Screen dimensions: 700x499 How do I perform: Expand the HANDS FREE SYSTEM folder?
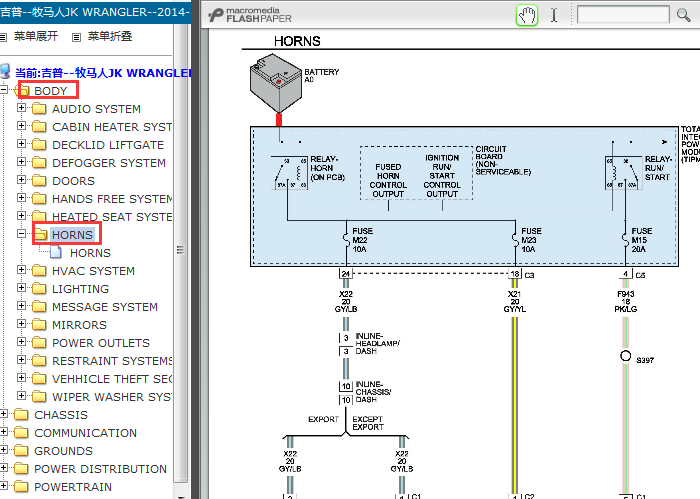[x=21, y=198]
